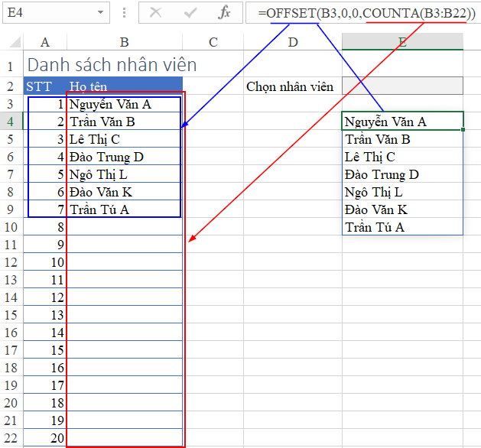Click the 'STT' header cell

point(45,86)
